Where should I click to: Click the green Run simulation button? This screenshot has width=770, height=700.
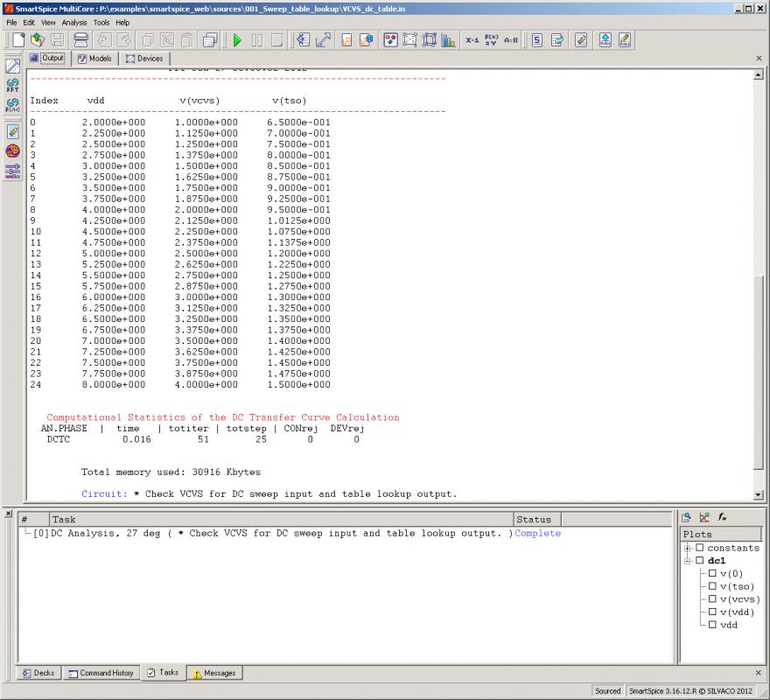(236, 40)
